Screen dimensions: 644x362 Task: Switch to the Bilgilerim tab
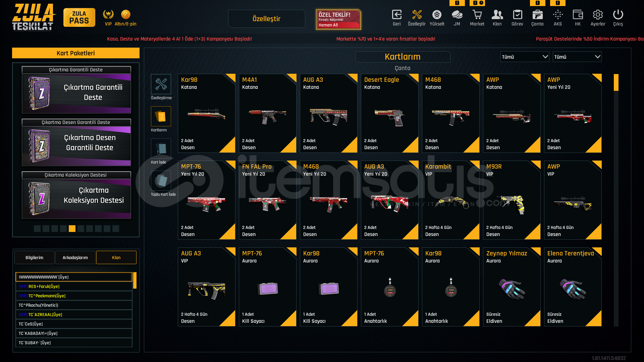tap(34, 257)
